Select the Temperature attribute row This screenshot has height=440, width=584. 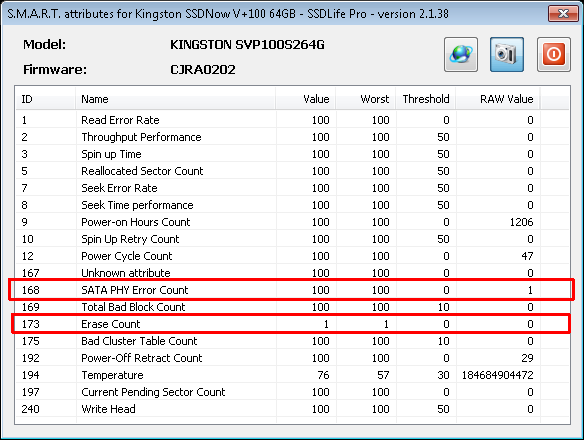pos(292,375)
